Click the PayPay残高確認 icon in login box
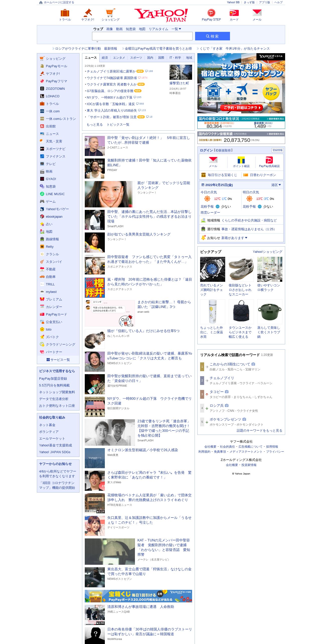This screenshot has height=644, width=322. (x=269, y=160)
